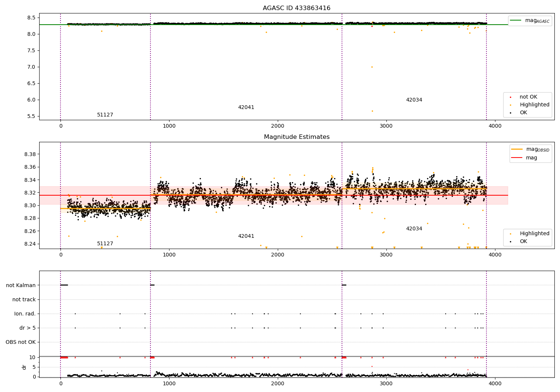Select the "mag AGASC" legend entry
Screen dimensions: 560x392
(x=530, y=21)
